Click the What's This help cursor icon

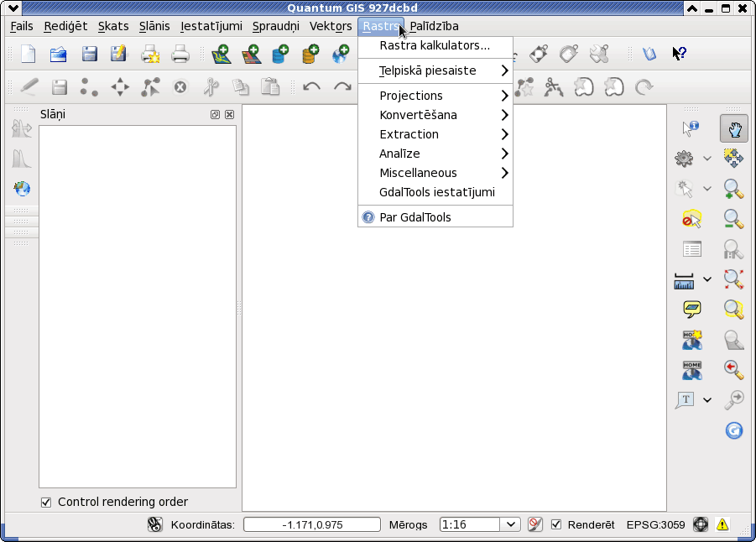(680, 53)
